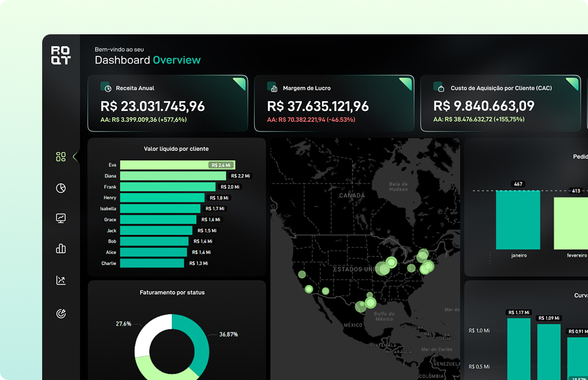
Task: Click the green corner tab on Margem de Lucro card
Action: click(407, 82)
